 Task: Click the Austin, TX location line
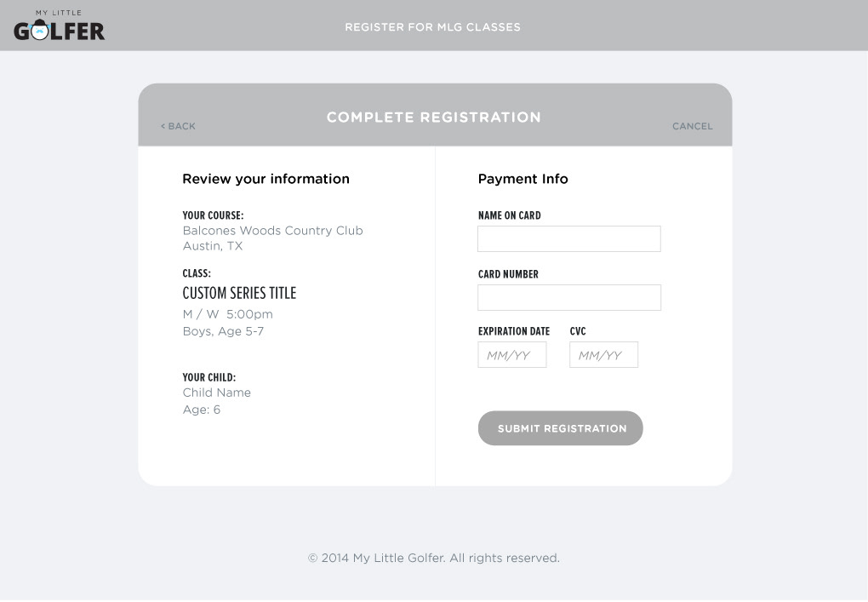point(213,246)
